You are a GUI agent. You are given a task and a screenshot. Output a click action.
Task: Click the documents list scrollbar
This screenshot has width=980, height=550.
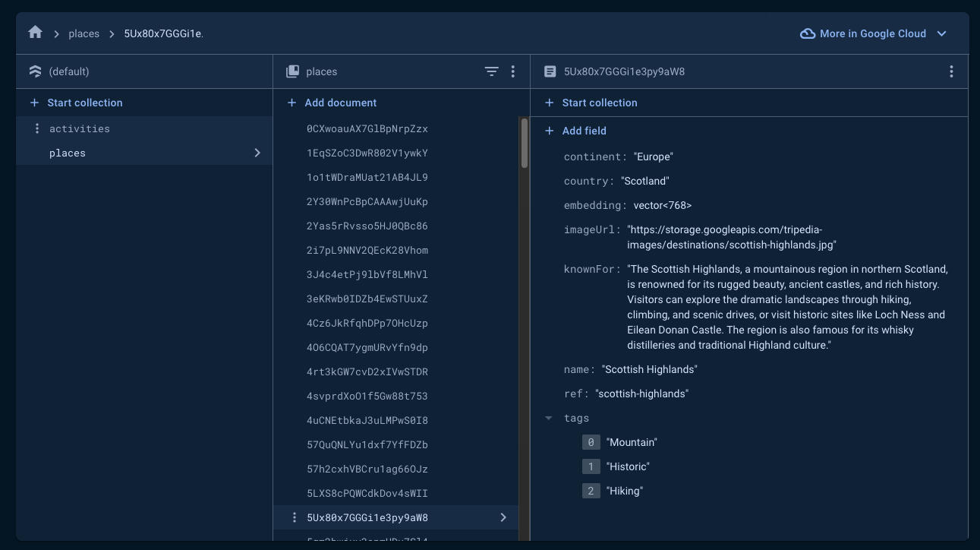[x=524, y=144]
